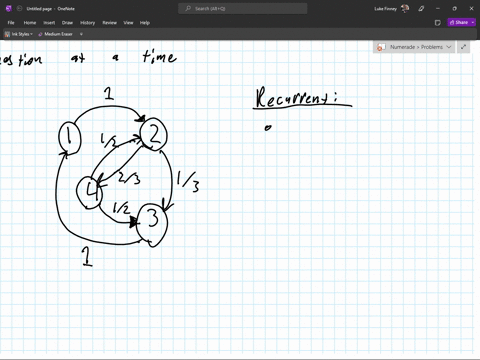480x360 pixels.
Task: Click the notebook icon beside Numerade
Action: (381, 47)
